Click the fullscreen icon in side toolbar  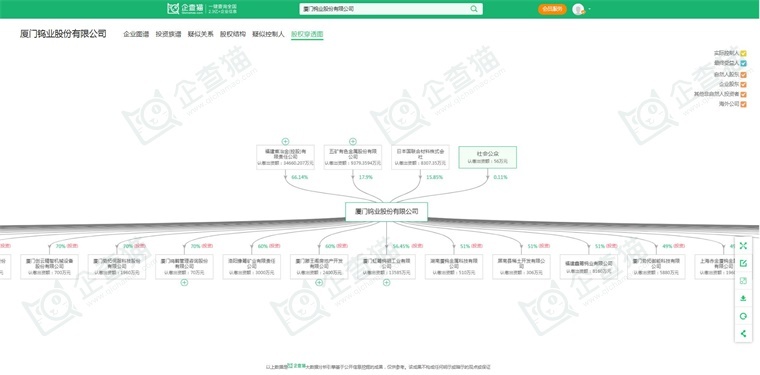(x=743, y=246)
